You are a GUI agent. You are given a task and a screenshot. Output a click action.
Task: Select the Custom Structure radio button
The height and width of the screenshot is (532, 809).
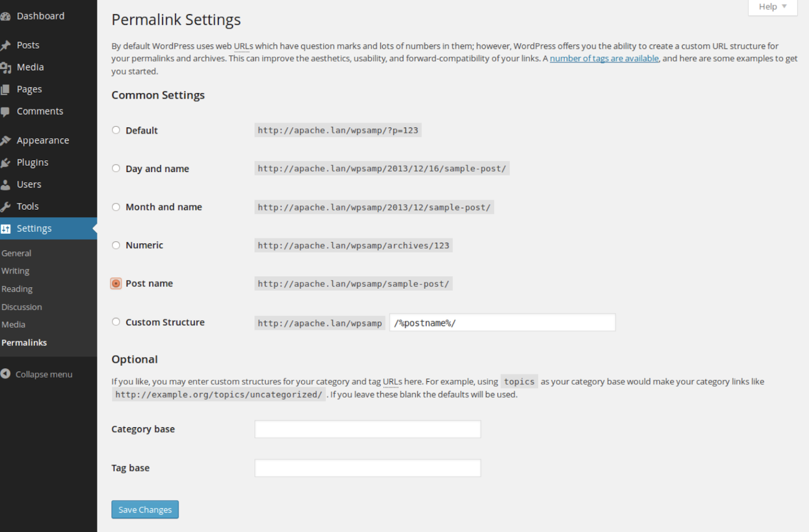[116, 322]
